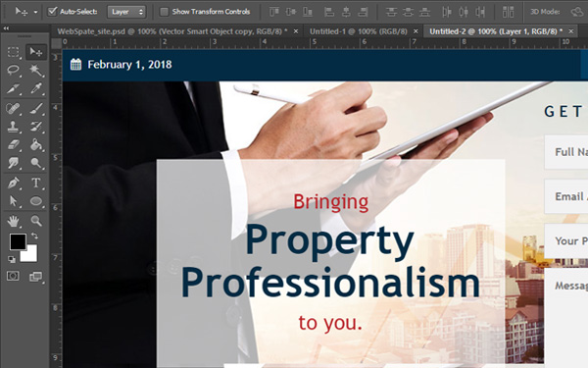This screenshot has width=588, height=368.
Task: Close the Untitled-2 document tab
Action: 570,31
